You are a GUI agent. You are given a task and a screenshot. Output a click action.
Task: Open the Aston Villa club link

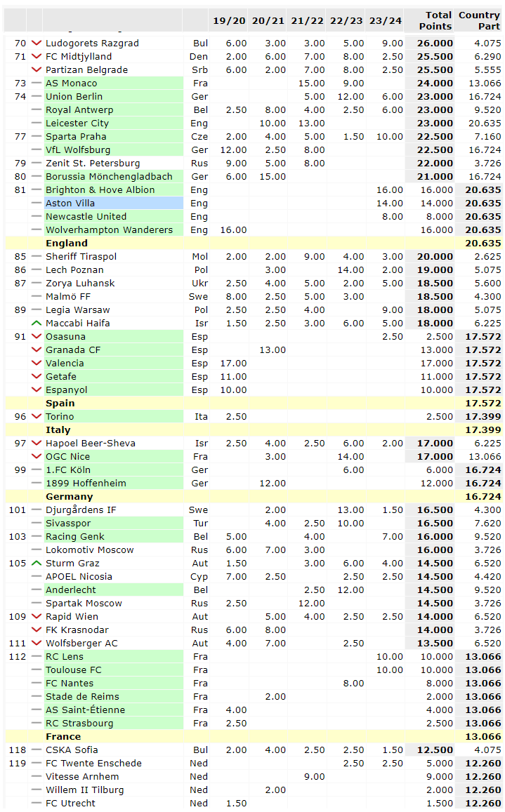pos(70,203)
